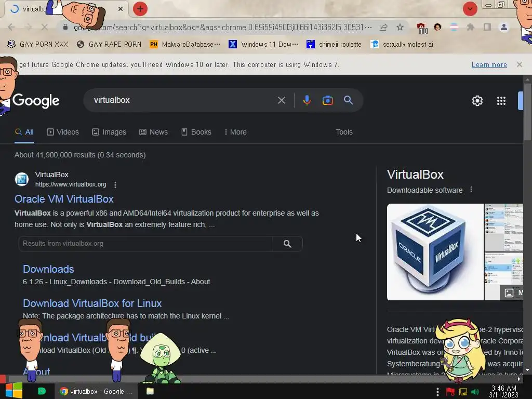Open the Google apps grid
532x399 pixels.
tap(501, 101)
